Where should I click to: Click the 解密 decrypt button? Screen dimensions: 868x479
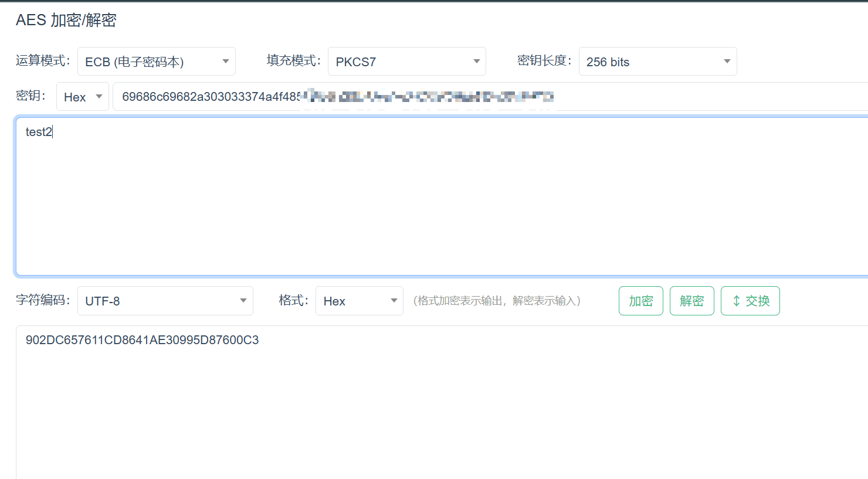click(x=691, y=301)
